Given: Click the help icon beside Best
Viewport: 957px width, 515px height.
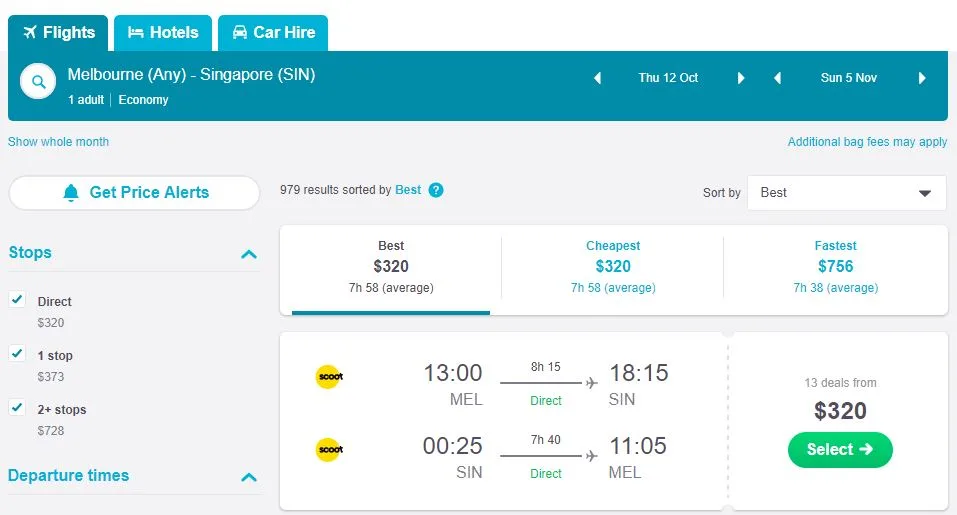Looking at the screenshot, I should (436, 190).
